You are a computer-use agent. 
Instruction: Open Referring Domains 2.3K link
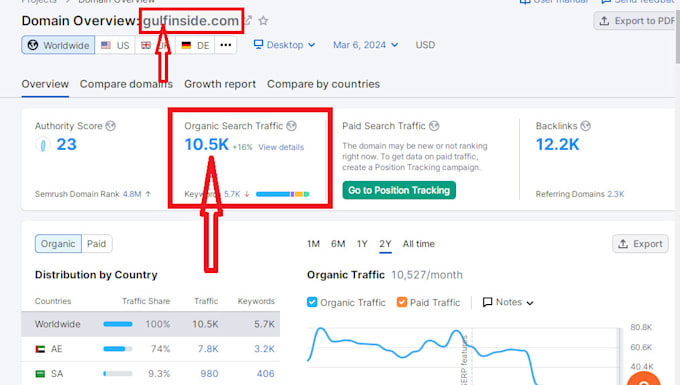(615, 194)
